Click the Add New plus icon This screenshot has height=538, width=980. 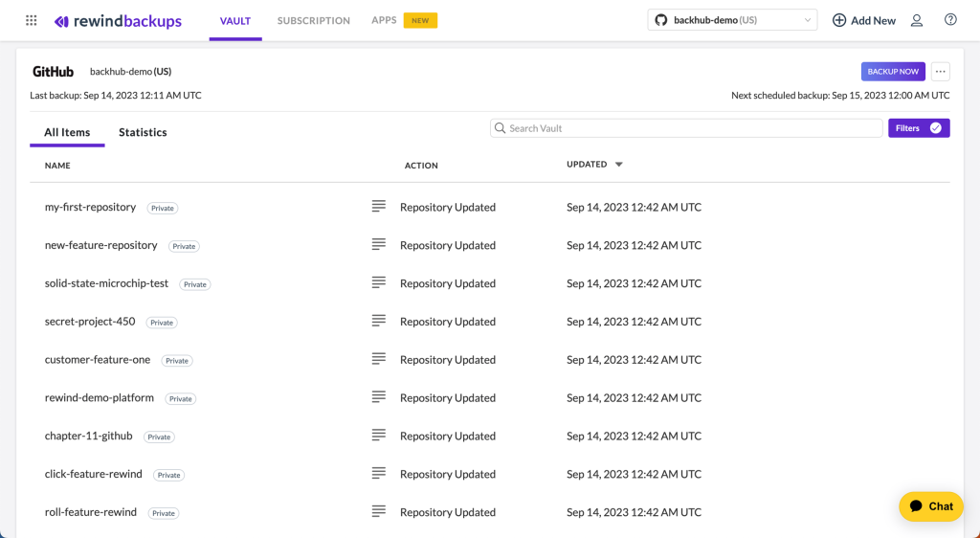click(x=838, y=21)
